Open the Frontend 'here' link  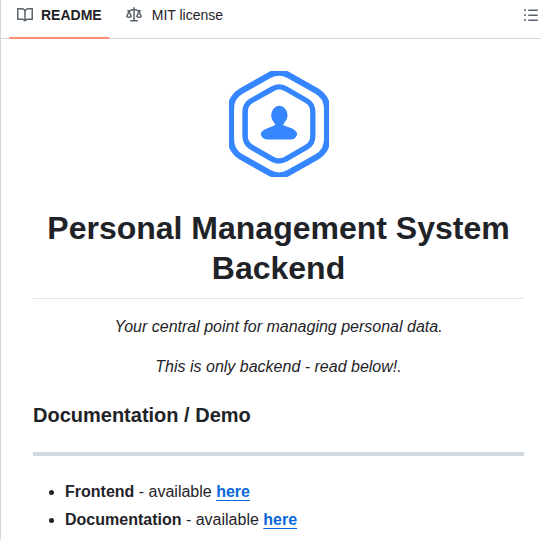click(233, 491)
